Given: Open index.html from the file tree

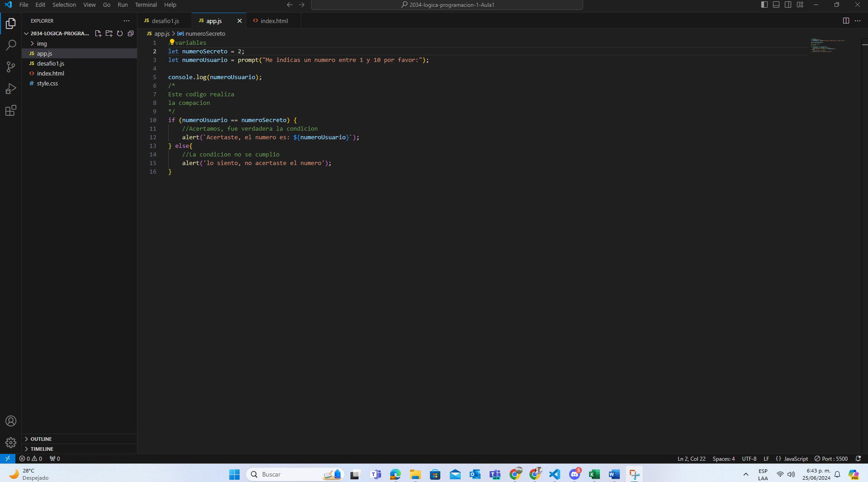Looking at the screenshot, I should pos(80,73).
